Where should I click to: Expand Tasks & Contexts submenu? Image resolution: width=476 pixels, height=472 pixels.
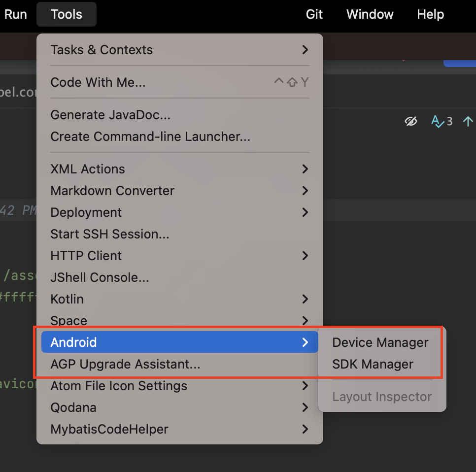(x=180, y=50)
